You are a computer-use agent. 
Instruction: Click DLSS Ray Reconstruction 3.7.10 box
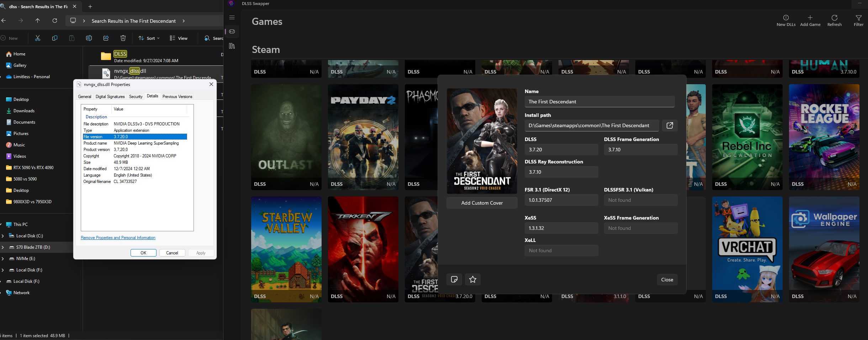pos(561,172)
